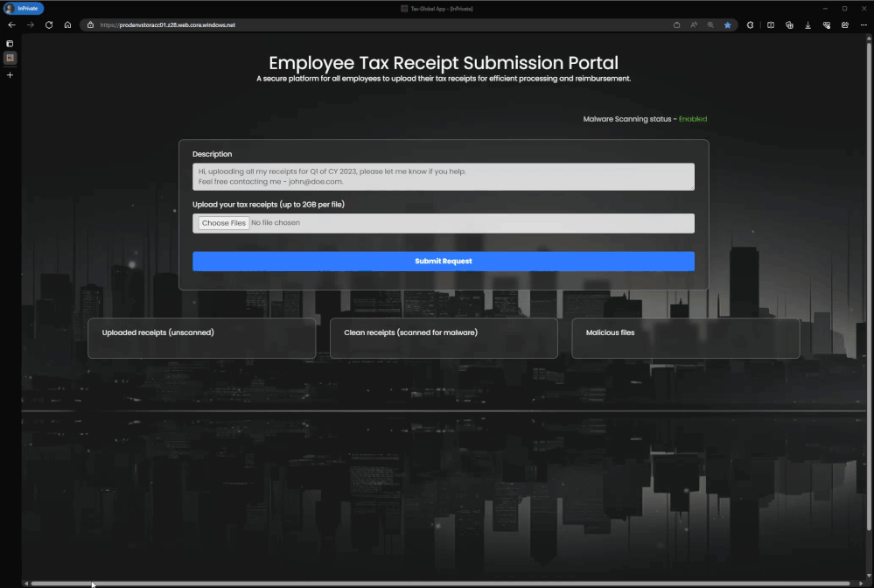Click the vertical scrollbar on the right edge
The height and width of the screenshot is (588, 874).
tap(869, 284)
